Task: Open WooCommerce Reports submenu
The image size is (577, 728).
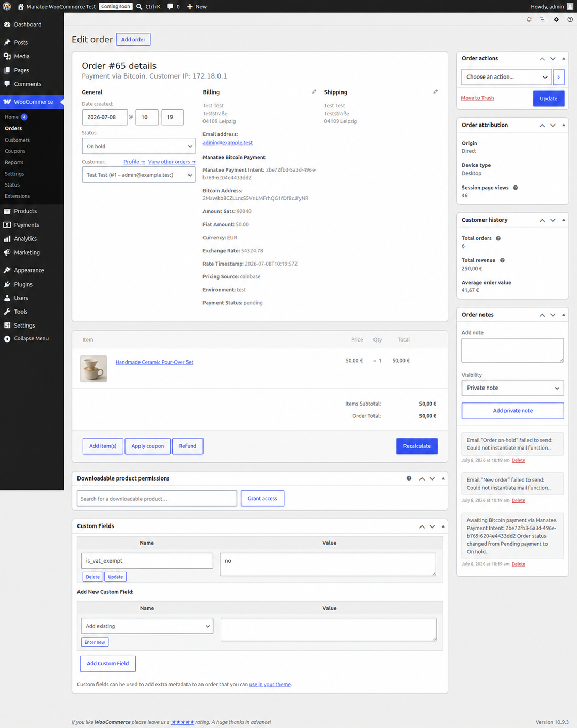Action: pyautogui.click(x=14, y=162)
